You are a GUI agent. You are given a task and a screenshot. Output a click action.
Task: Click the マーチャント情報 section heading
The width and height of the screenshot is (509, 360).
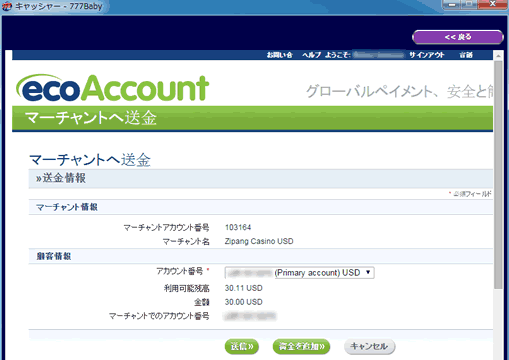pos(67,207)
